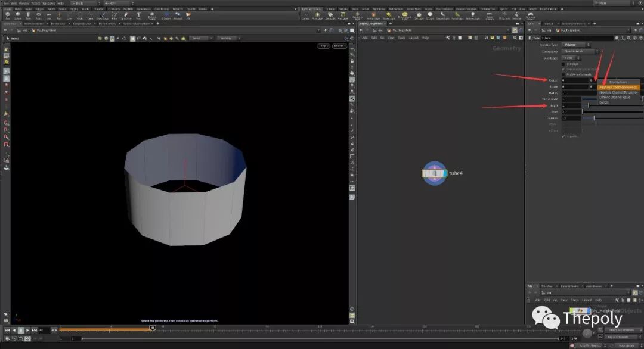The image size is (644, 349).
Task: Choose Current Channel Value
Action: [x=614, y=97]
